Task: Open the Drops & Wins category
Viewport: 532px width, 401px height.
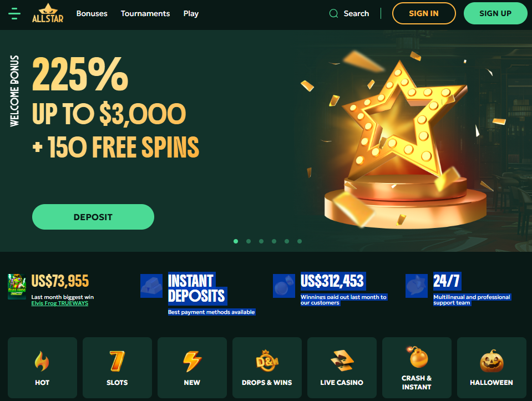Action: point(267,367)
